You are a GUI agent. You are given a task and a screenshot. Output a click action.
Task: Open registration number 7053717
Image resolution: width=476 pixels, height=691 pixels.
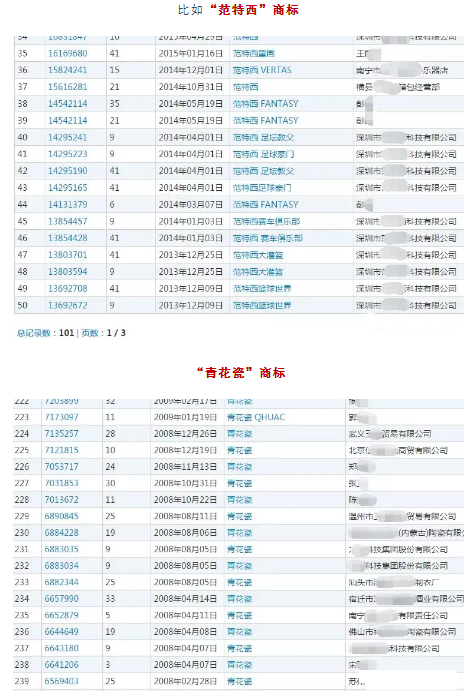click(x=61, y=466)
